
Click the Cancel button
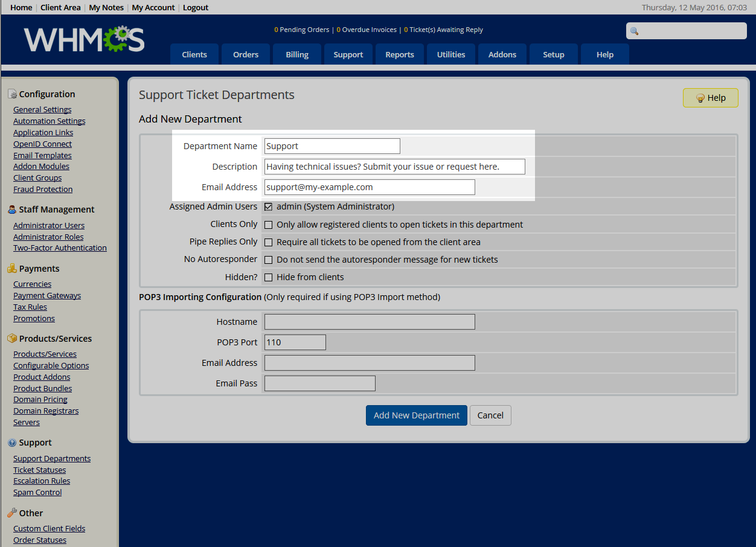click(490, 415)
